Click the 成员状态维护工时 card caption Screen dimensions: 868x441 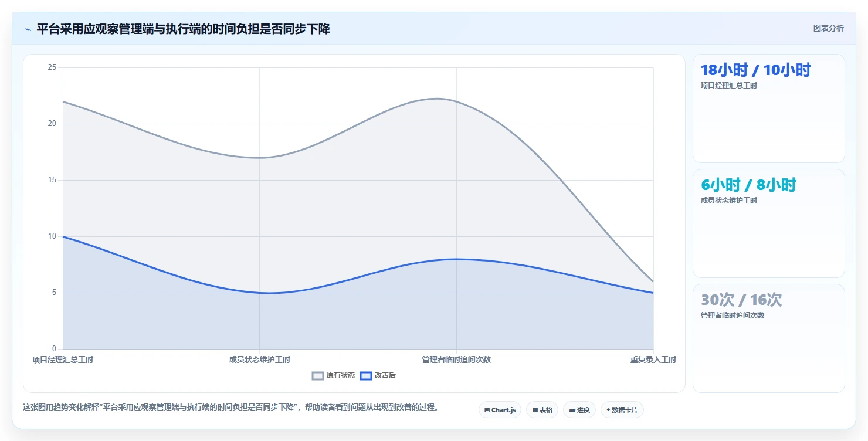[729, 201]
